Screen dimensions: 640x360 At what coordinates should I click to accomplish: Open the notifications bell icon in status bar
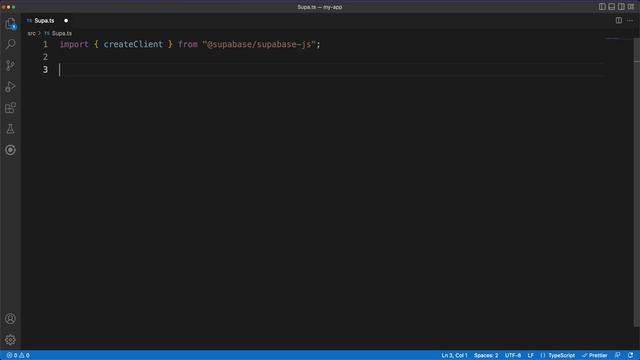click(631, 356)
